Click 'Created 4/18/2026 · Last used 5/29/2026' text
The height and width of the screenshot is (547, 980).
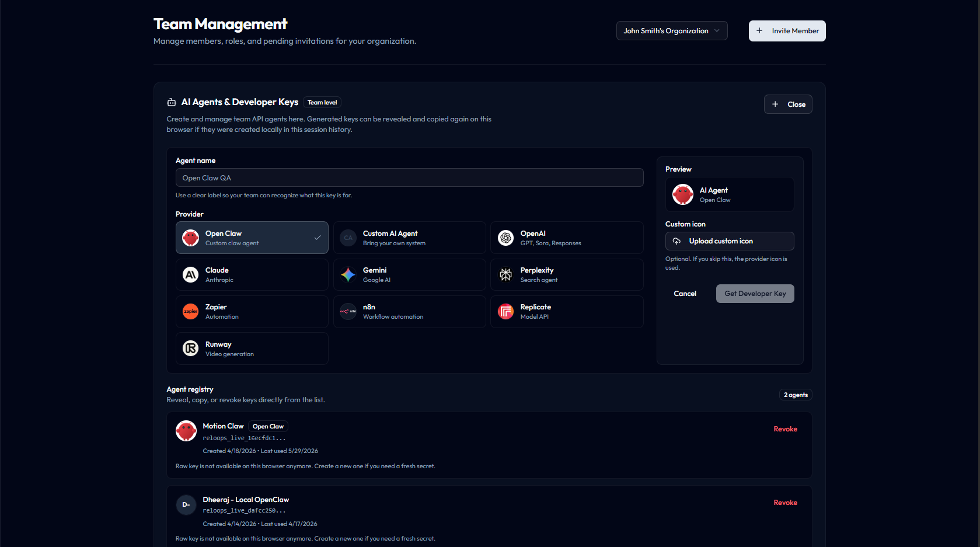260,451
